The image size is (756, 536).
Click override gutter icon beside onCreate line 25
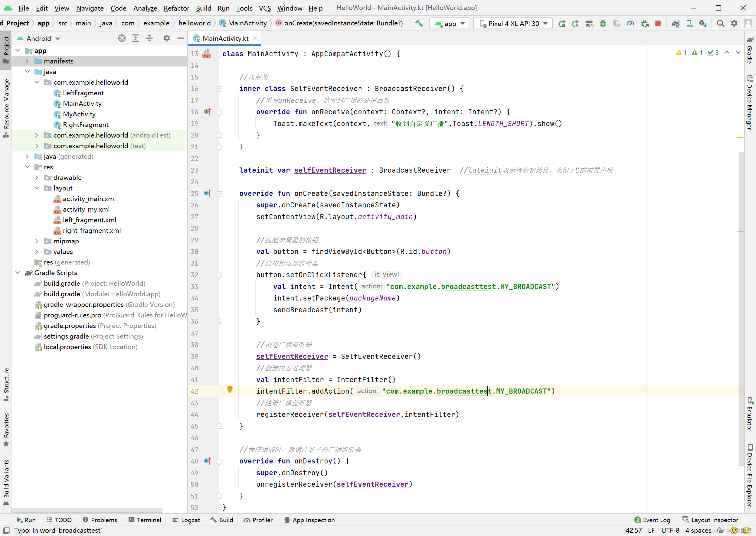(208, 193)
